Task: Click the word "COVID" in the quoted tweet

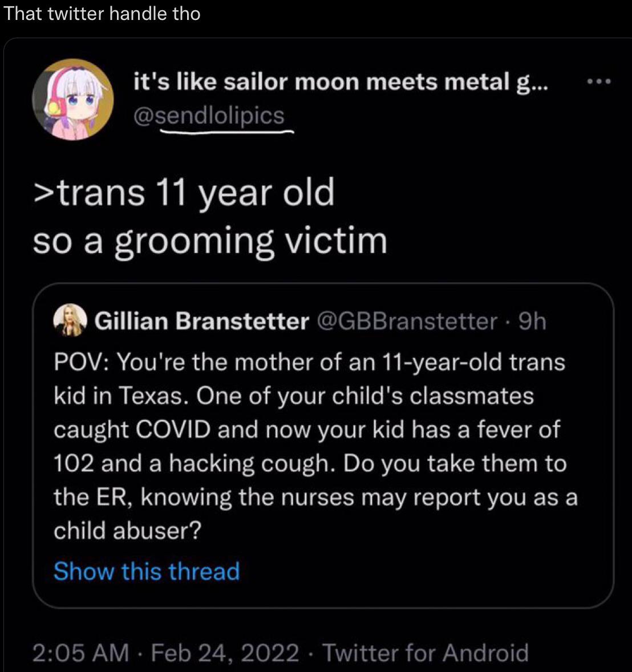Action: coord(177,429)
